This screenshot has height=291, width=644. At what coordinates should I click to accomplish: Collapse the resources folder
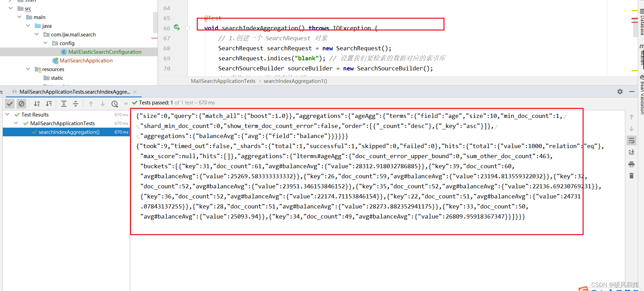[28, 69]
